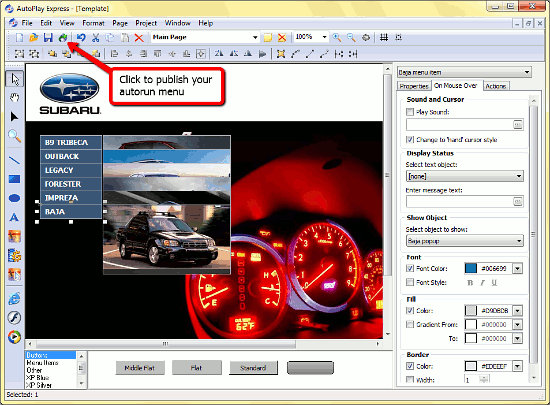Toggle the Border Color checkbox
Screen dimensions: 550x405
click(x=410, y=366)
